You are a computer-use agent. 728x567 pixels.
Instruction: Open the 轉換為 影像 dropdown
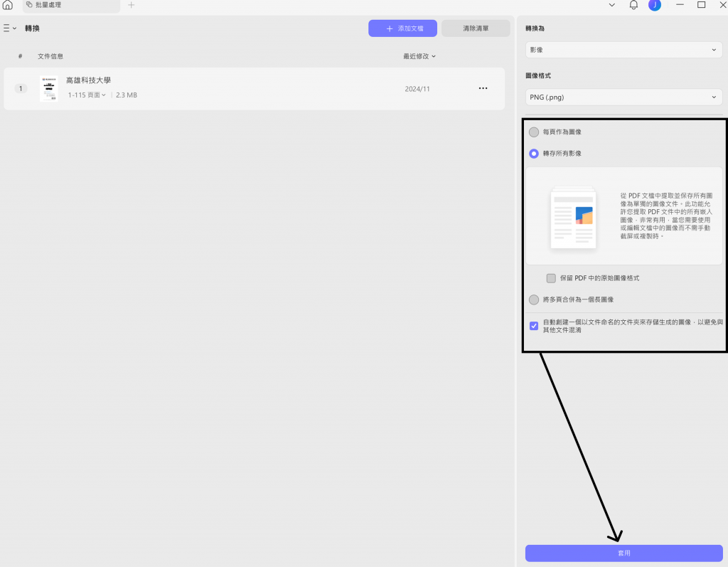(x=623, y=50)
